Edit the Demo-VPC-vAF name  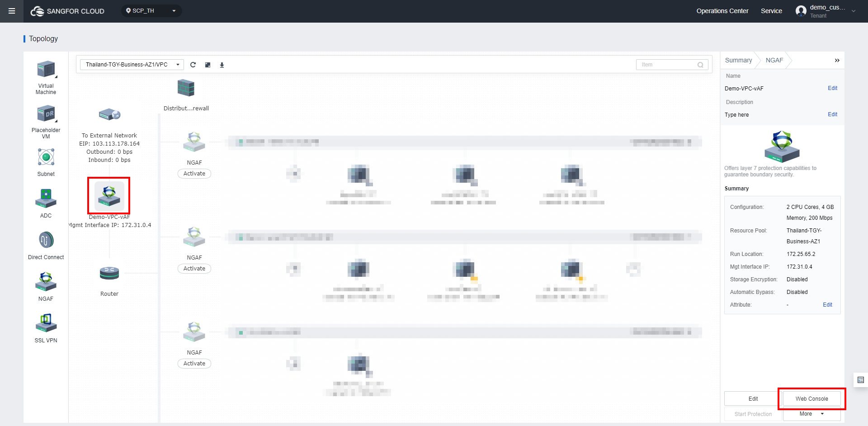(x=832, y=88)
